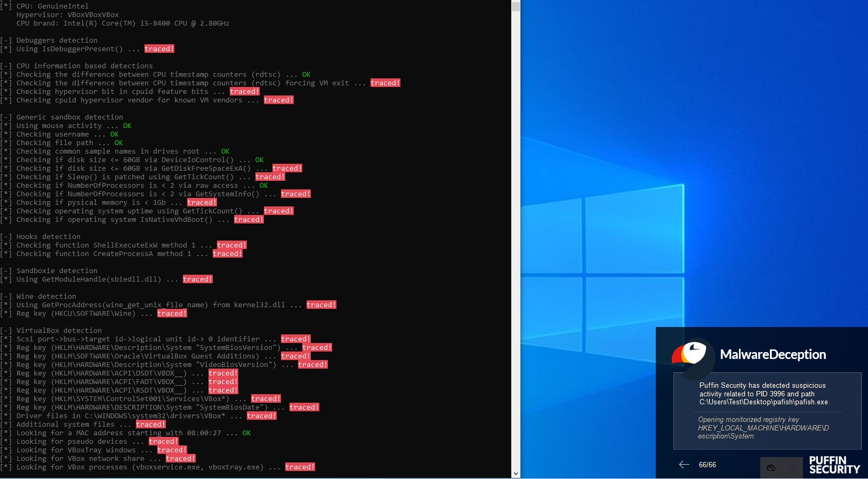
Task: Click the 'Checking if pysical memory is < 1Gb' line
Action: (109, 203)
